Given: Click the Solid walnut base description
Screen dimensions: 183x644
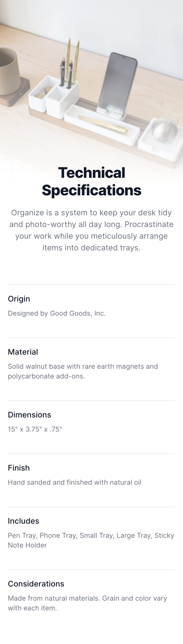Looking at the screenshot, I should click(x=83, y=371).
